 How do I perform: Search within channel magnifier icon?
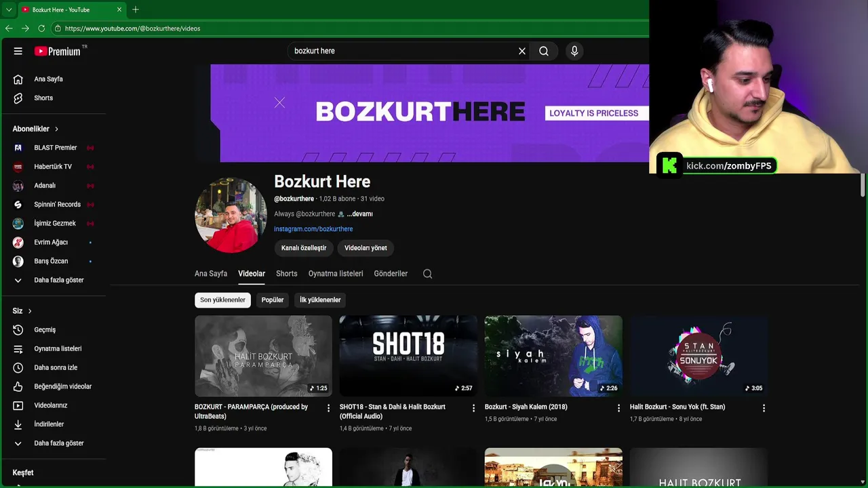pyautogui.click(x=427, y=274)
